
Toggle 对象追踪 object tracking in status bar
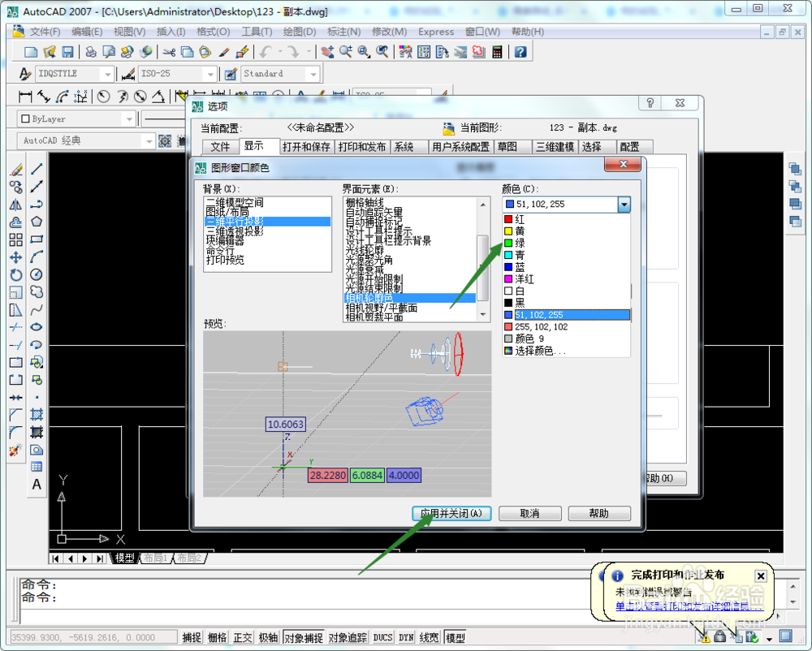[348, 637]
